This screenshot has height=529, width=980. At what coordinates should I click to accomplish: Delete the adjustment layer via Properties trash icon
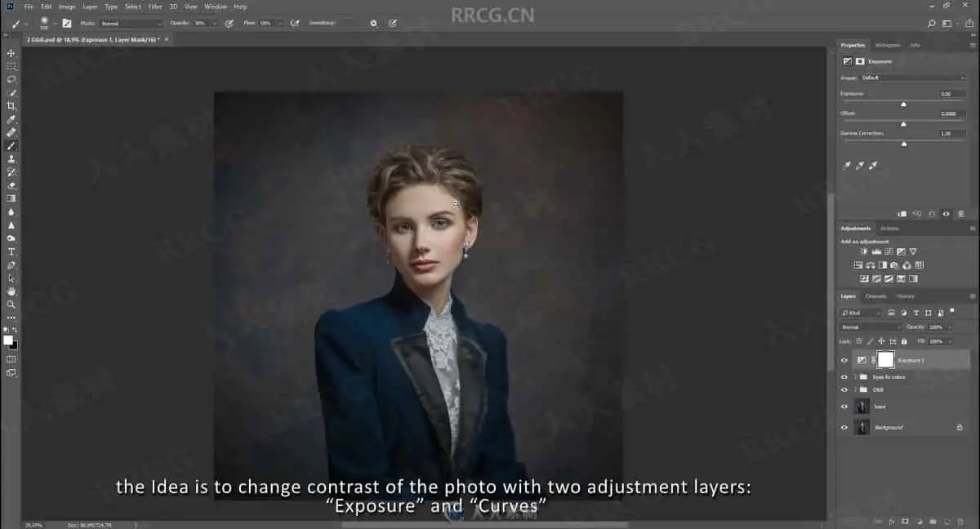(x=960, y=214)
